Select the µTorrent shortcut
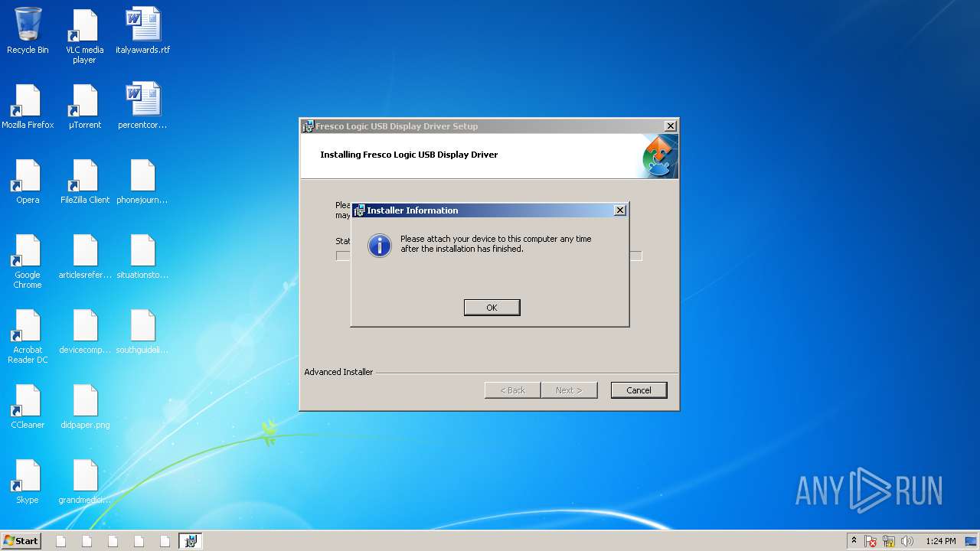This screenshot has width=980, height=551. (84, 106)
